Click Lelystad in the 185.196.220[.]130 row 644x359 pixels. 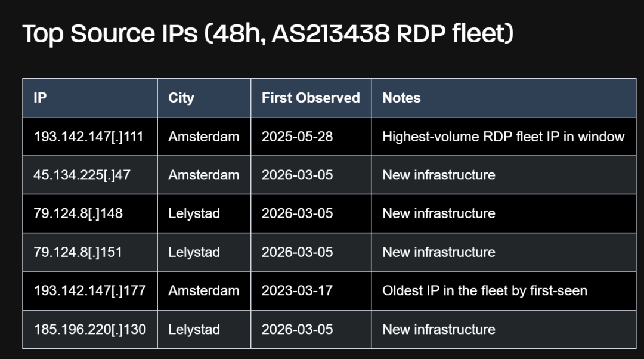[194, 329]
